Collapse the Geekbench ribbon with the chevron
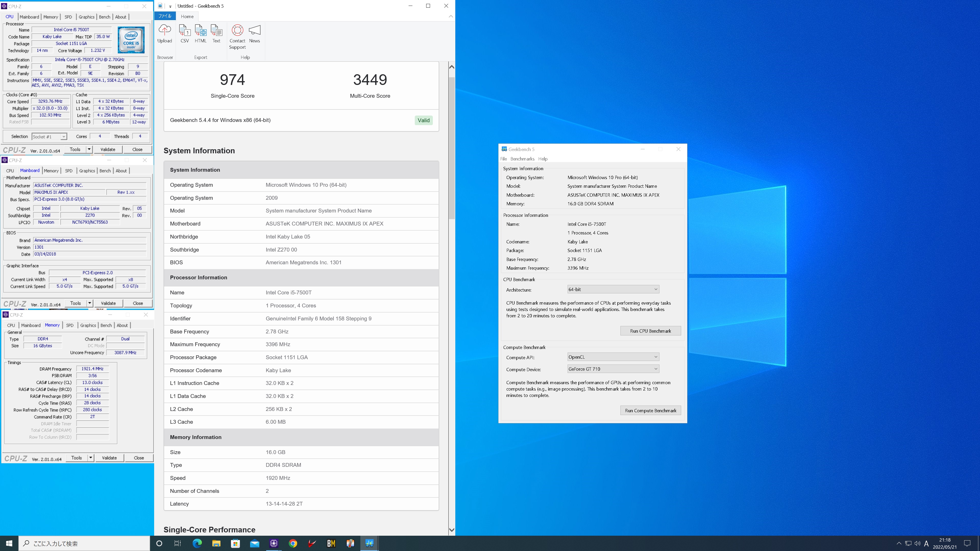This screenshot has height=551, width=980. pos(451,16)
